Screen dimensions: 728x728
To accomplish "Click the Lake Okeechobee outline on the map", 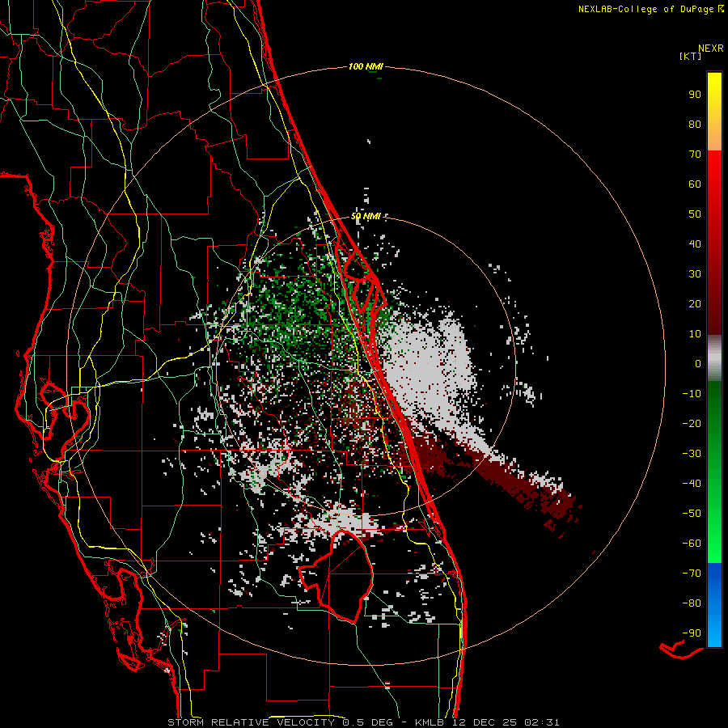I will tap(335, 576).
